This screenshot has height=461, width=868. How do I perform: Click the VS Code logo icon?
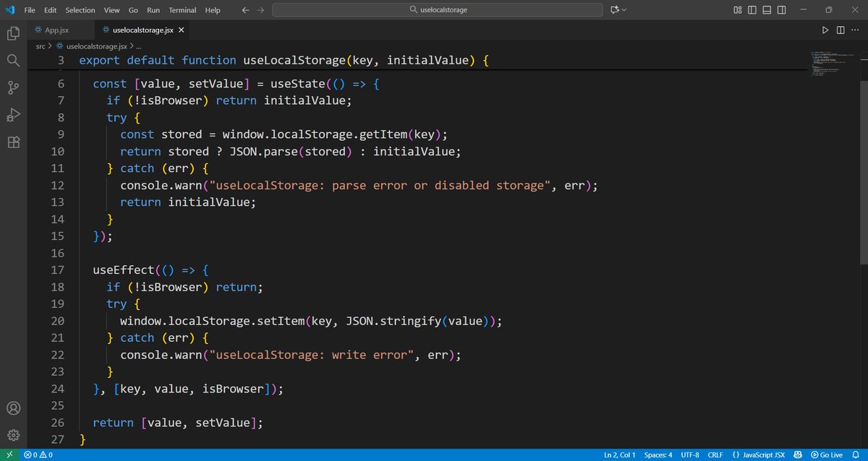click(10, 10)
